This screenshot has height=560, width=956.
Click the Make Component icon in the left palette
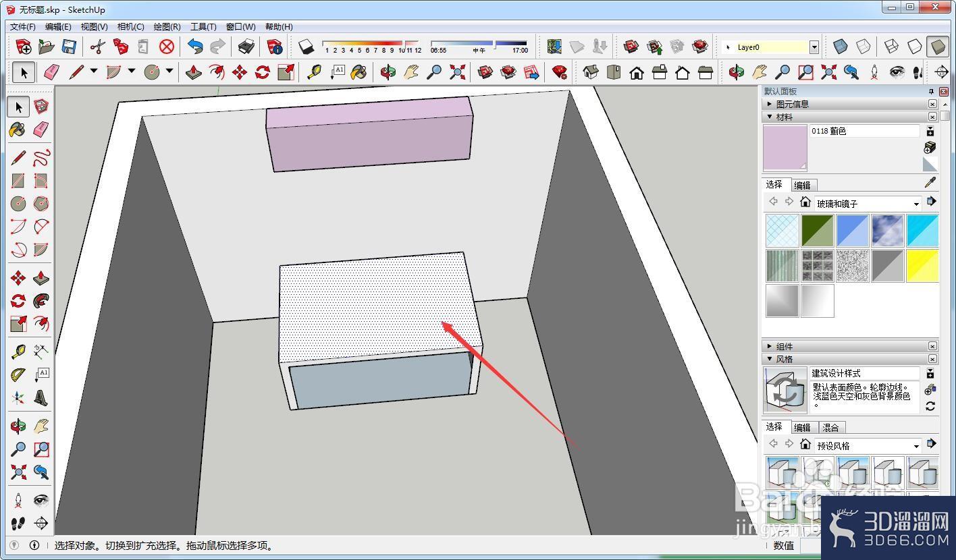click(41, 107)
